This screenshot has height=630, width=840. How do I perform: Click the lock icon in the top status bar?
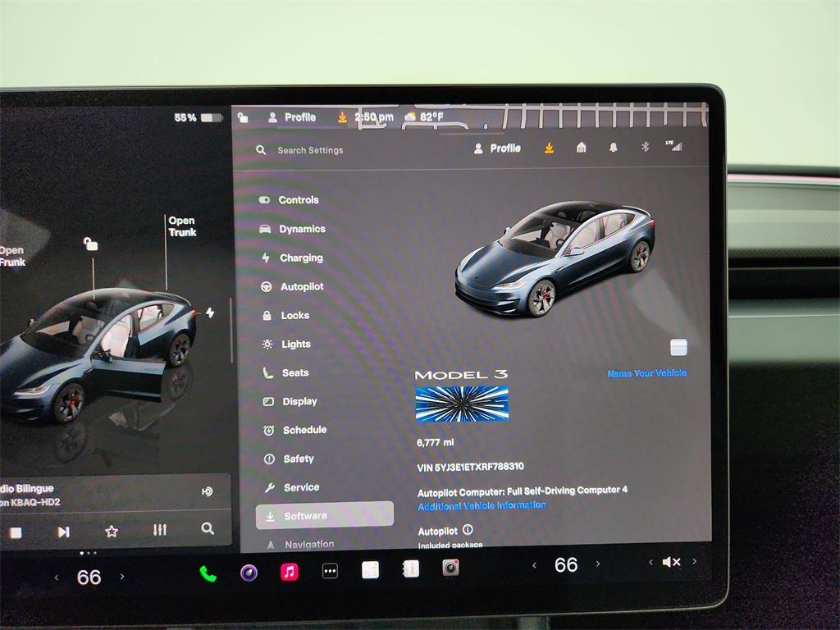pos(243,117)
